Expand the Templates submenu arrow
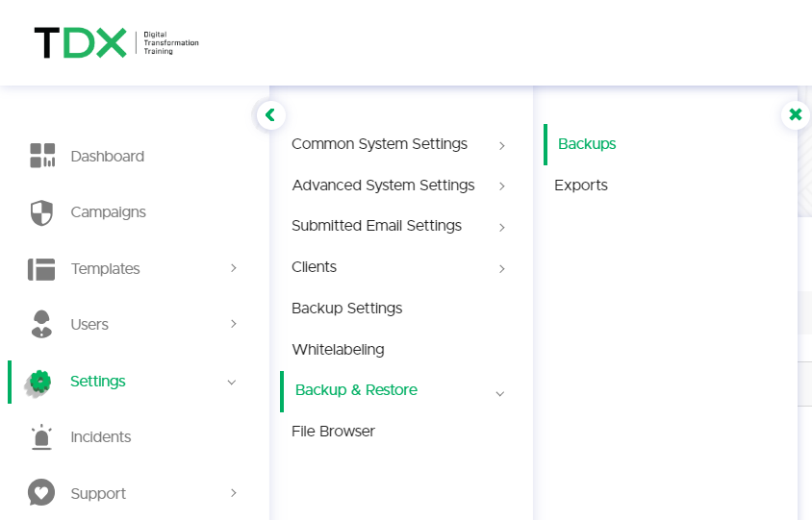This screenshot has width=812, height=520. click(x=234, y=268)
